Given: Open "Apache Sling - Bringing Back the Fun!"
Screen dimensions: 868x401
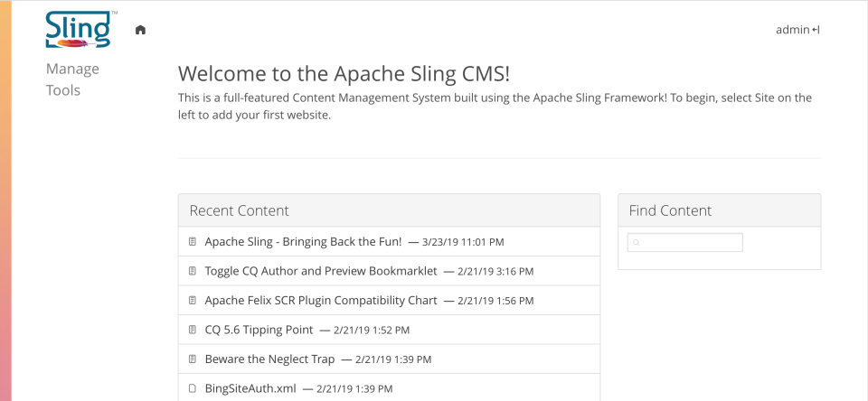Looking at the screenshot, I should (303, 242).
